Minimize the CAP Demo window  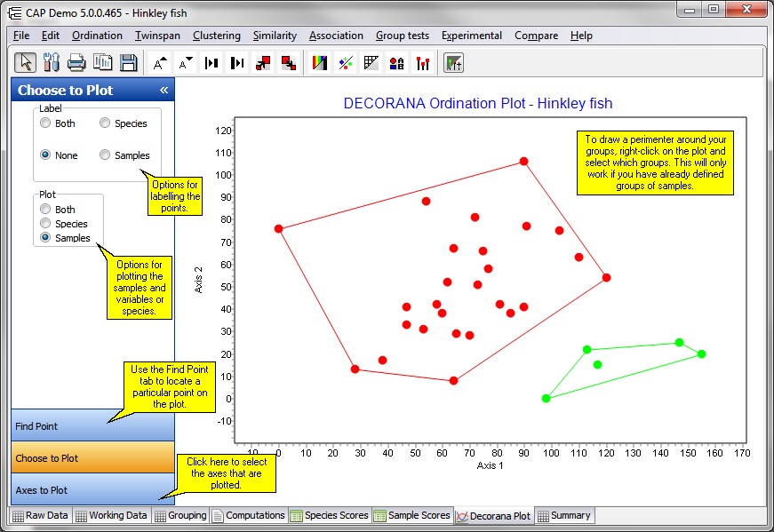pos(690,10)
